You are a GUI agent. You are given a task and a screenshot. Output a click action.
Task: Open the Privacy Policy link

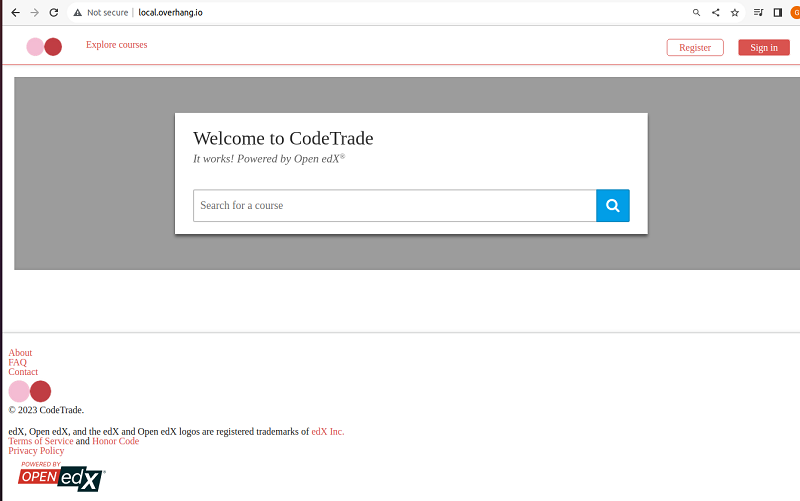pyautogui.click(x=36, y=451)
